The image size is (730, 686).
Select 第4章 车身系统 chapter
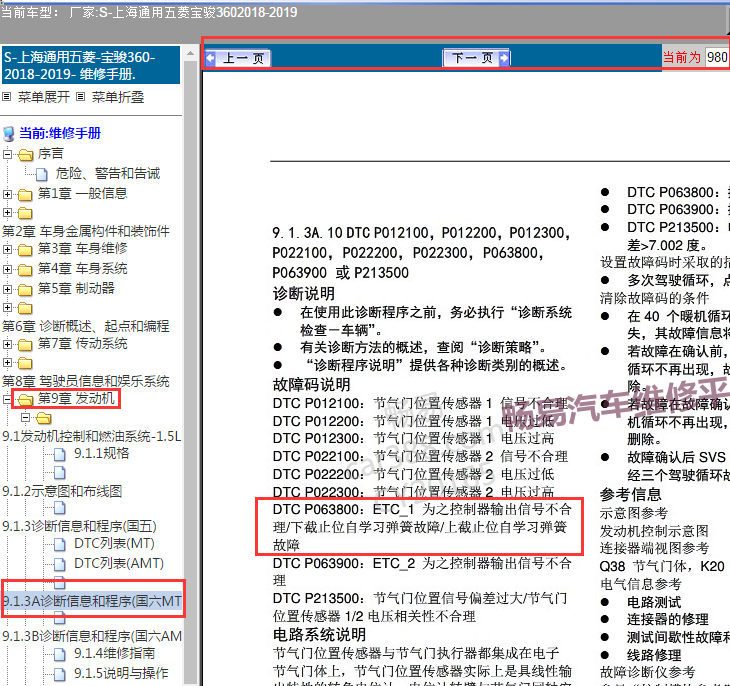click(82, 268)
